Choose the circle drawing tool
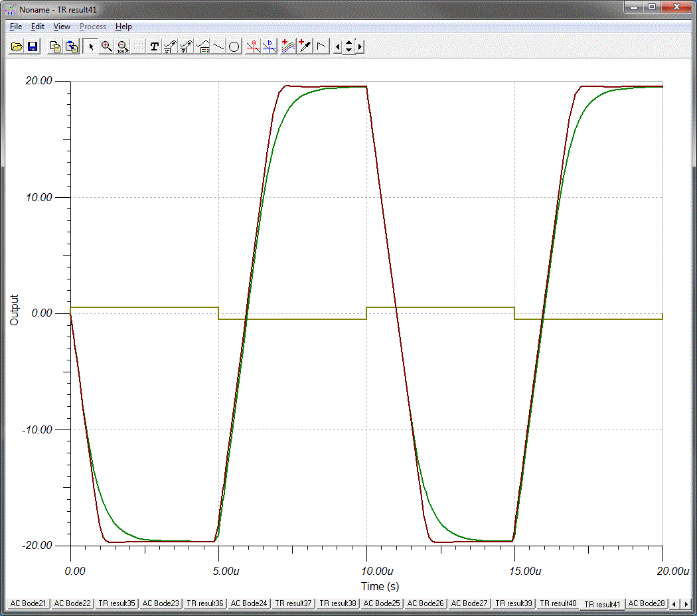Image resolution: width=697 pixels, height=616 pixels. tap(234, 46)
